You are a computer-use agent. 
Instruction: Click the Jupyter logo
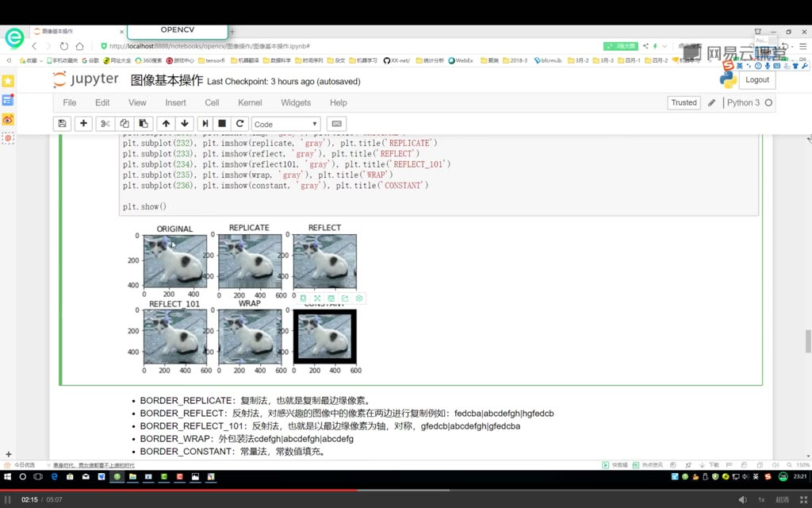[x=86, y=79]
